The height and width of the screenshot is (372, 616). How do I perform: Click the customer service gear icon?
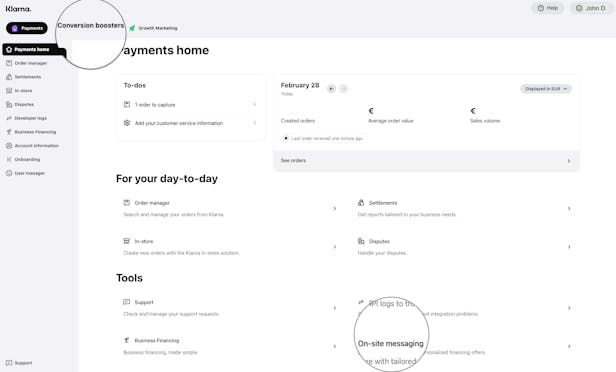tap(127, 123)
